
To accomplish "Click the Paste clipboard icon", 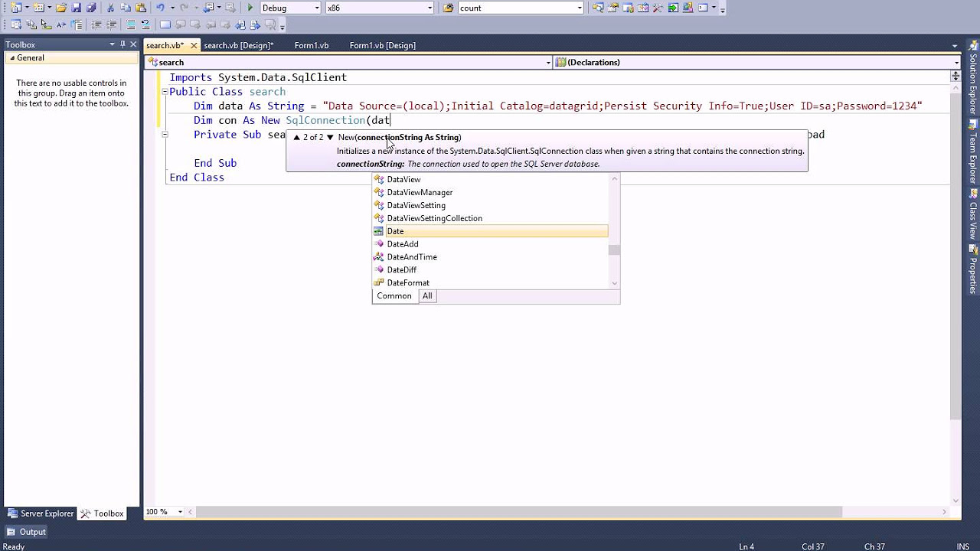I will coord(140,8).
